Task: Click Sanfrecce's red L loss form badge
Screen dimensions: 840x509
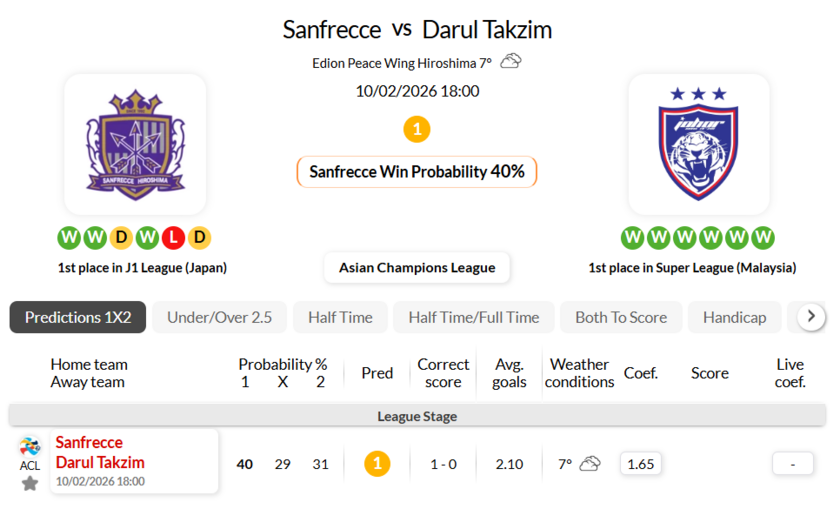Action: [x=173, y=238]
